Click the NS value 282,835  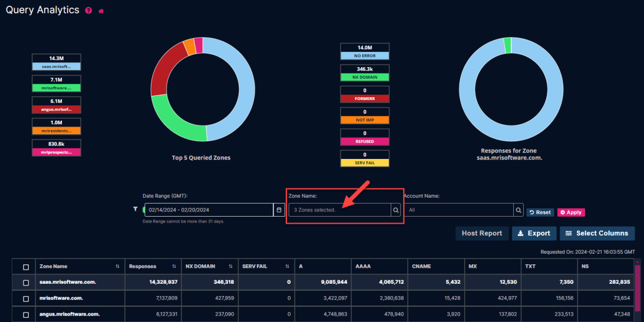619,282
